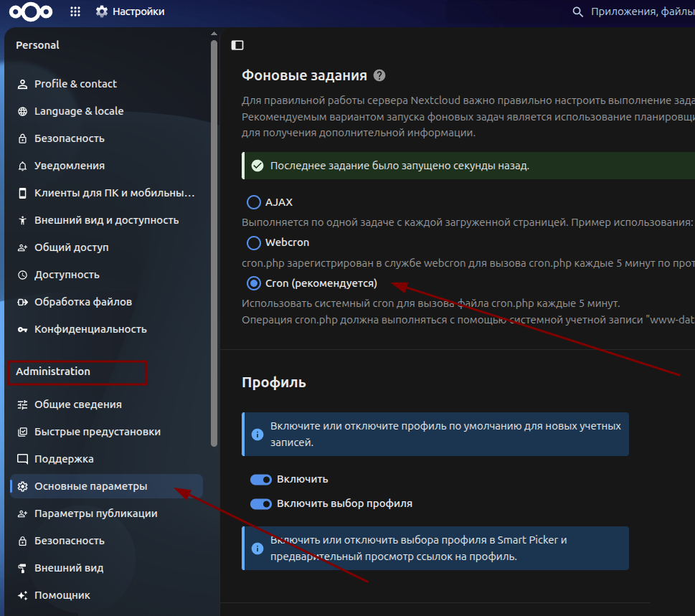The height and width of the screenshot is (616, 695).
Task: Go to Параметры публикации page
Action: [106, 513]
